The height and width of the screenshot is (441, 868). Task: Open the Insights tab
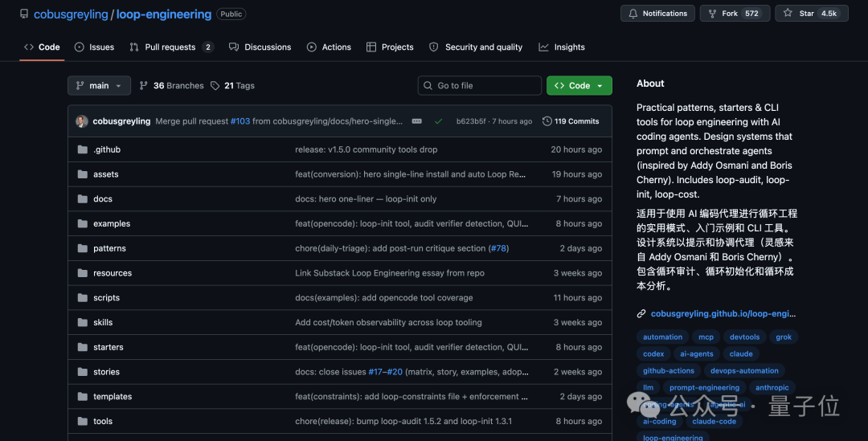pyautogui.click(x=562, y=47)
